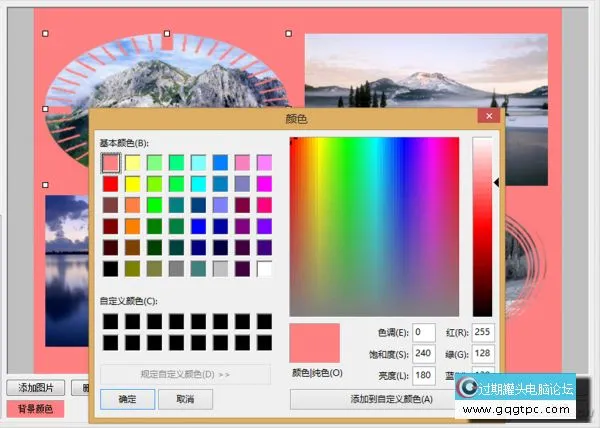
Task: Select the snowy mountain lake photo thumbnail
Action: (426, 73)
